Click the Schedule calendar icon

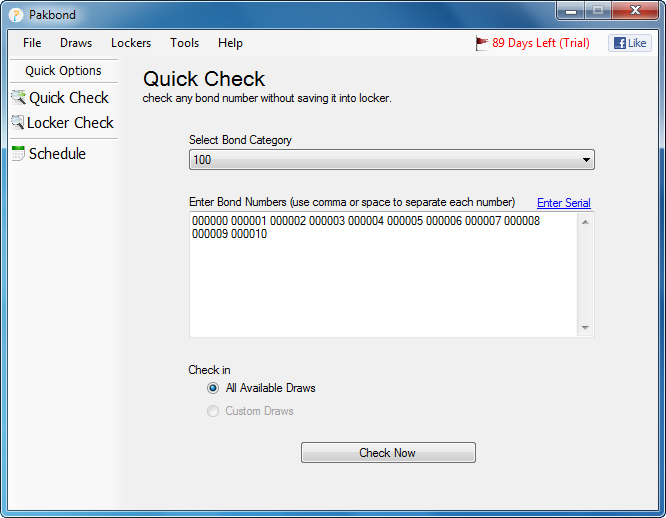coord(18,153)
